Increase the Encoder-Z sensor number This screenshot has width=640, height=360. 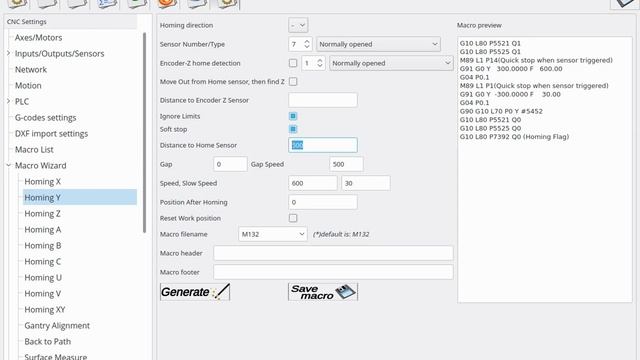(x=320, y=60)
